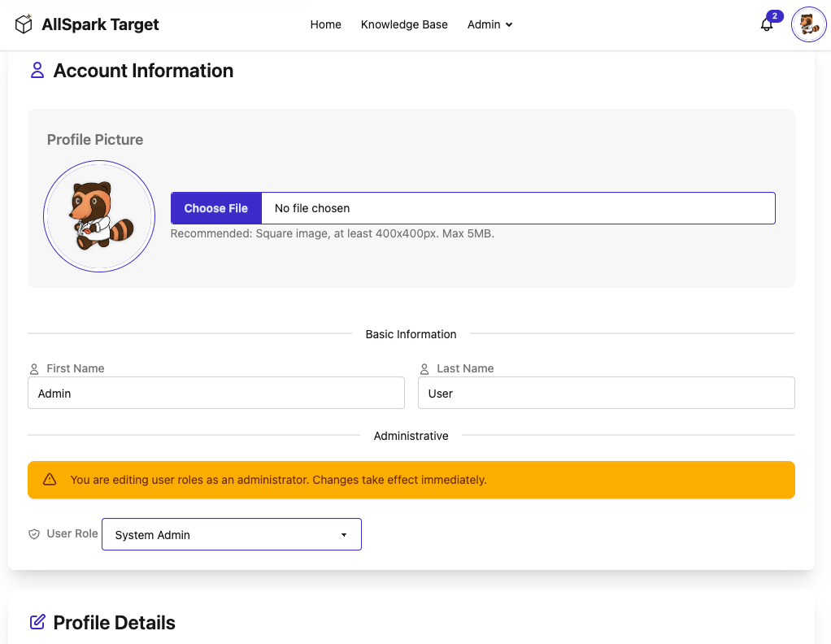Click the edit icon beside Profile Details
The height and width of the screenshot is (644, 831).
36,622
